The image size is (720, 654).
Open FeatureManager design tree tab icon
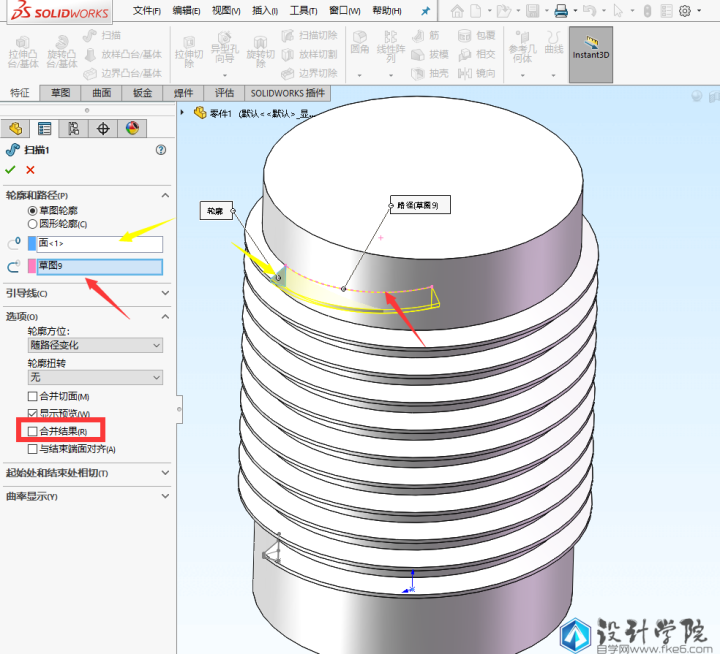(x=15, y=128)
